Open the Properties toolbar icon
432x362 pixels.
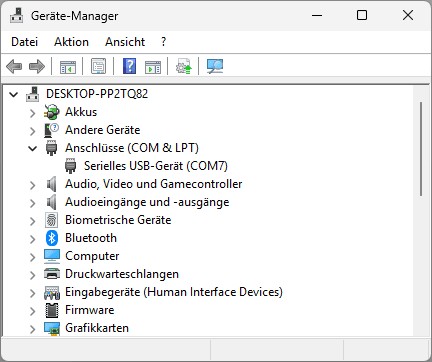99,66
